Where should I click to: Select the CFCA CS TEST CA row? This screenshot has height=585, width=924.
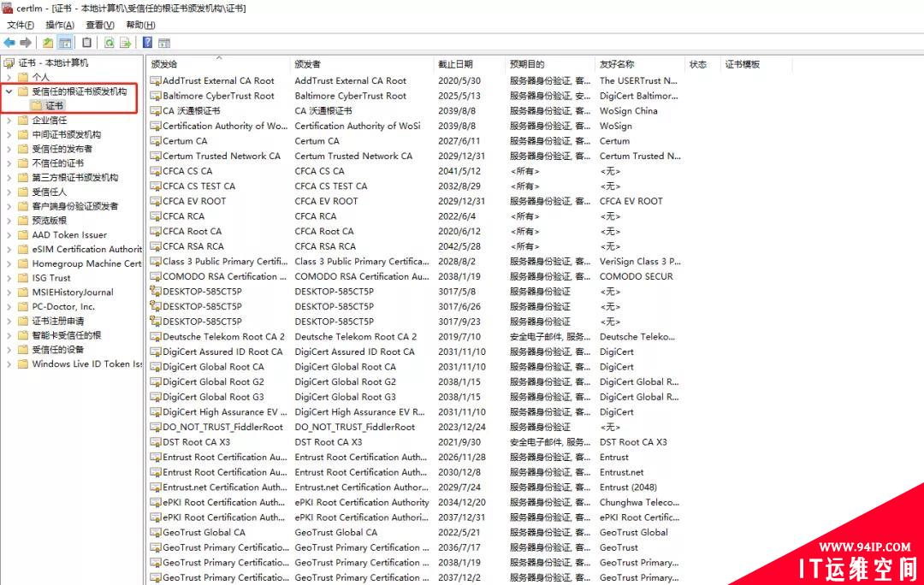[416, 186]
